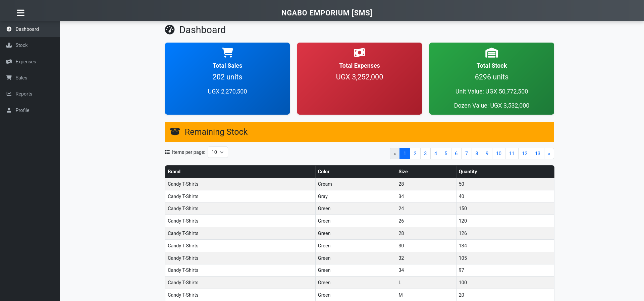Click the Cream color cell

pos(356,184)
